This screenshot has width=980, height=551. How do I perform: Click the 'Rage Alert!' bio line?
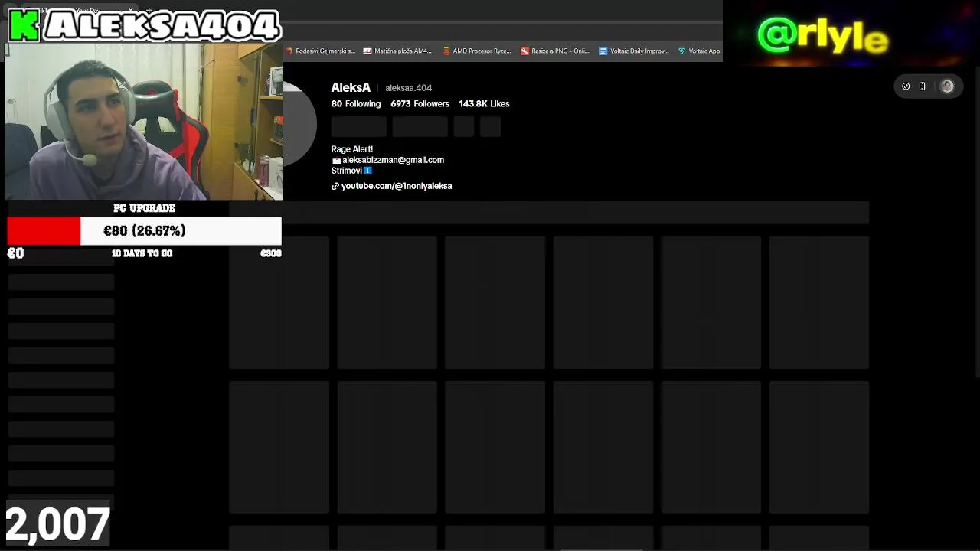(352, 149)
